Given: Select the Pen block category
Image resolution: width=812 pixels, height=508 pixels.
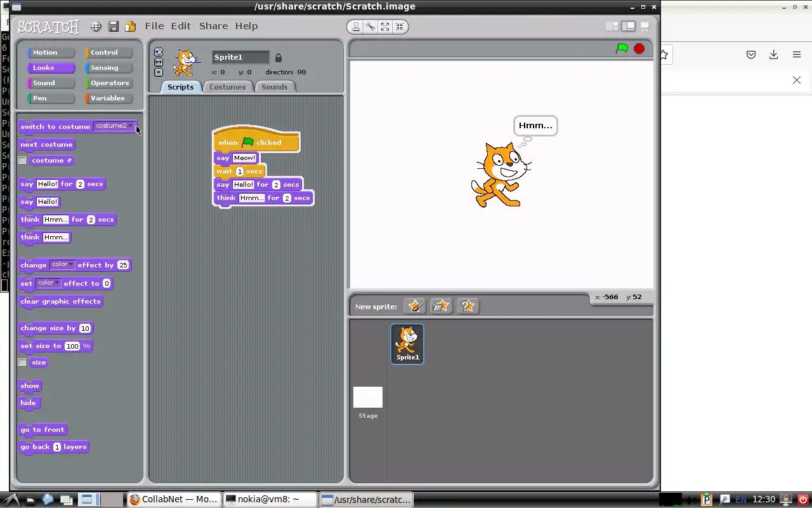Looking at the screenshot, I should coord(51,98).
